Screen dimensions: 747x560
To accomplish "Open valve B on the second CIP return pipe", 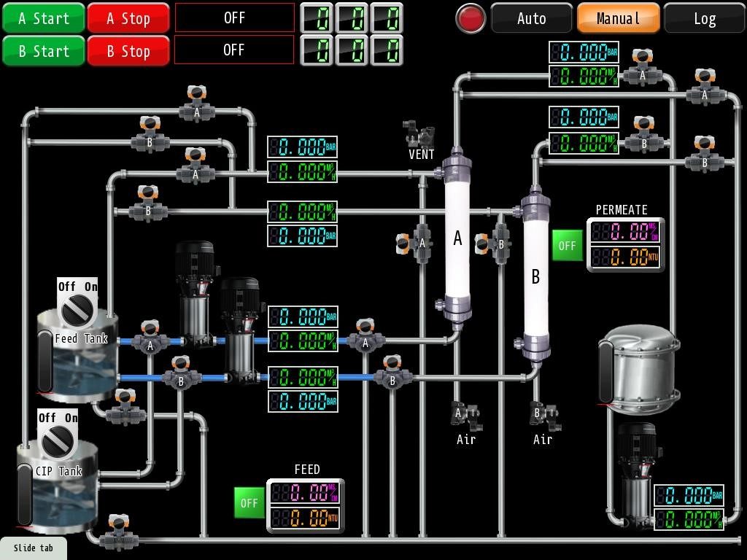I will 150,134.
